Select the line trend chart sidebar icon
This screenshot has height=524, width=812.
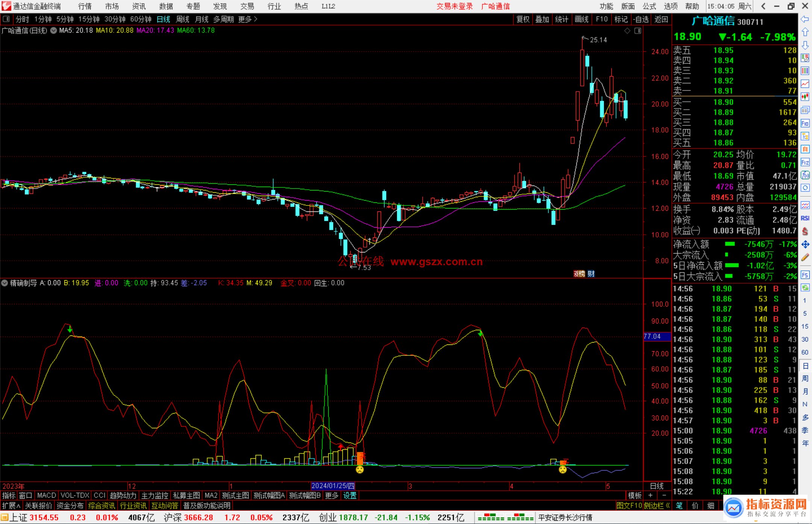805,84
